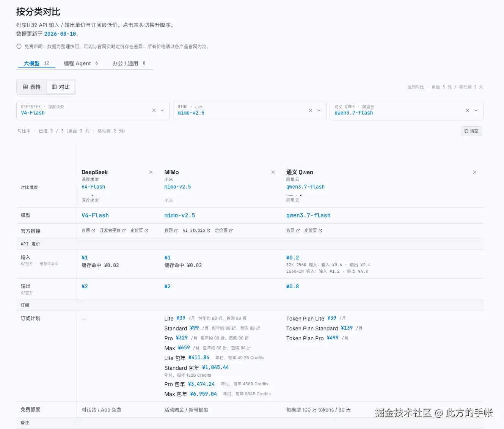This screenshot has height=429, width=504.
Task: Click MiMo Max ¥659 plan
Action: pyautogui.click(x=184, y=347)
